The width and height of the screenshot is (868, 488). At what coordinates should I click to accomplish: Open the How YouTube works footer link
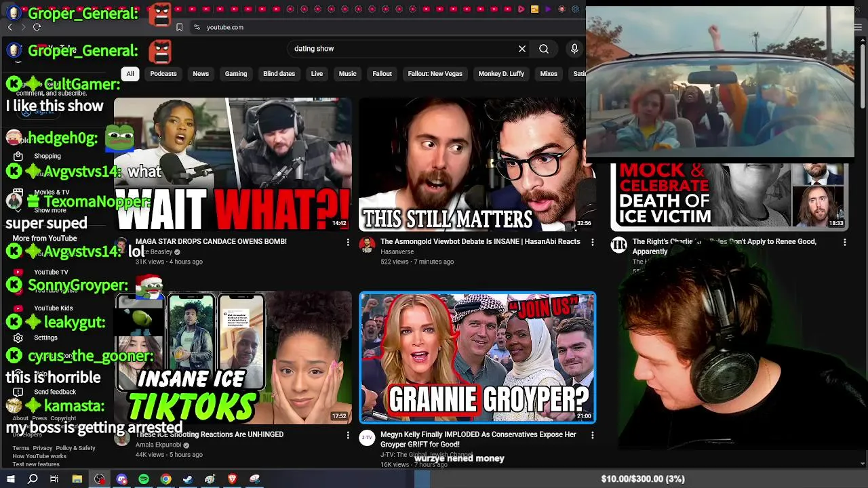click(39, 456)
